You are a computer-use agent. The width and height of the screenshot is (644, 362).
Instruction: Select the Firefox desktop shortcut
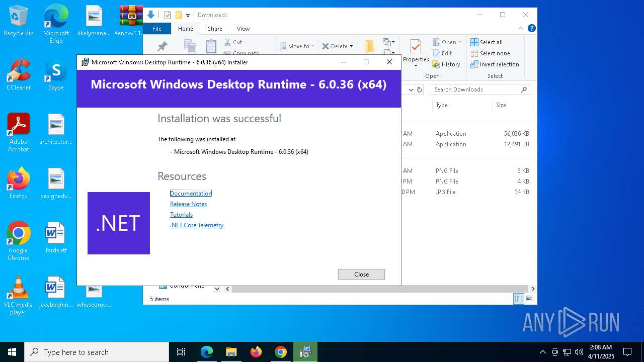point(19,184)
